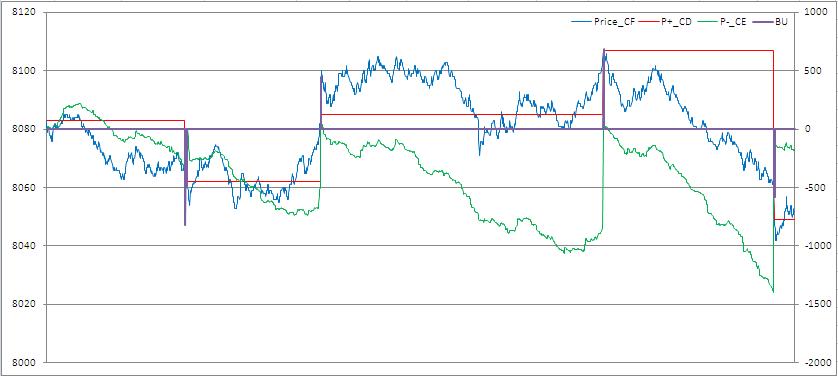
Task: Select the BU legend entry
Action: click(x=769, y=22)
